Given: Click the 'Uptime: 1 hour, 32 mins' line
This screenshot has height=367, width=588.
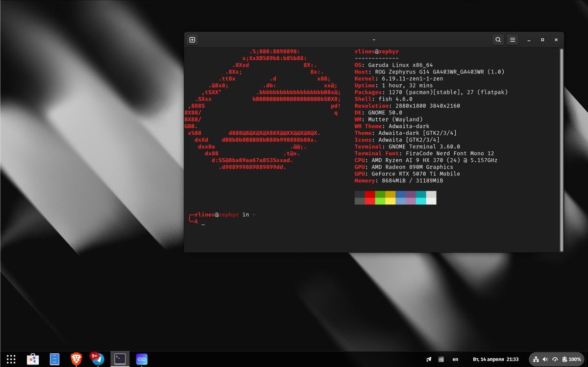Looking at the screenshot, I should point(393,86).
